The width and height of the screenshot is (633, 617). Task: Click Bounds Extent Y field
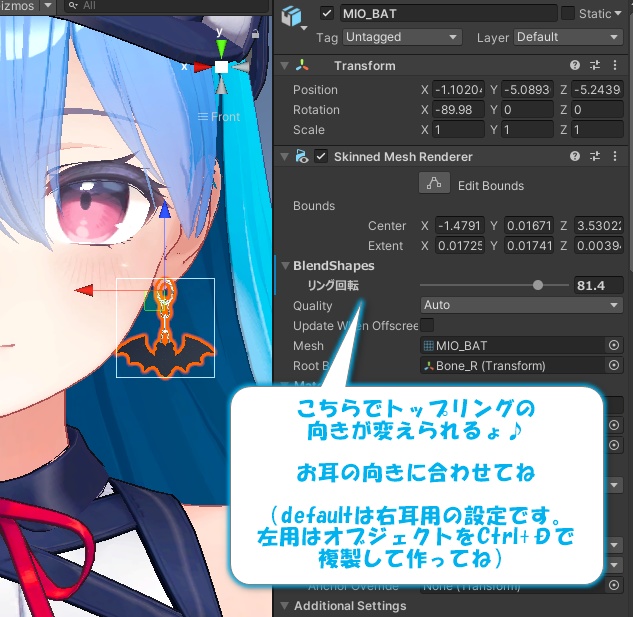coord(529,246)
